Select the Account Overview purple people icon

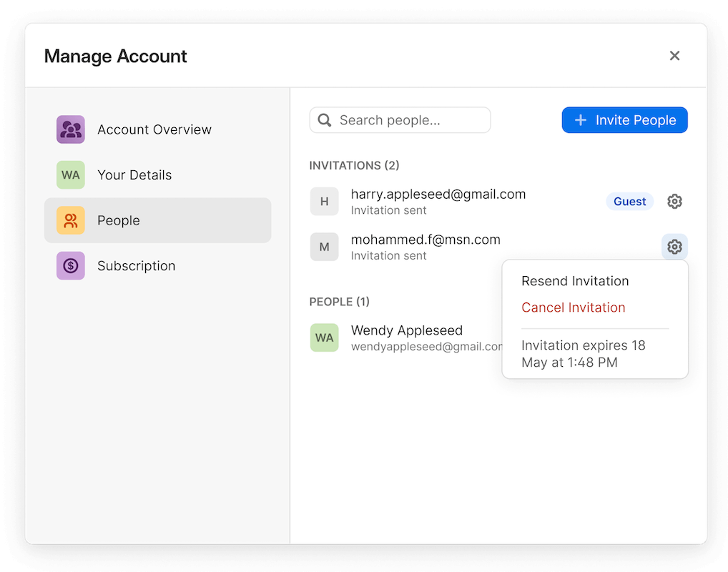click(70, 129)
